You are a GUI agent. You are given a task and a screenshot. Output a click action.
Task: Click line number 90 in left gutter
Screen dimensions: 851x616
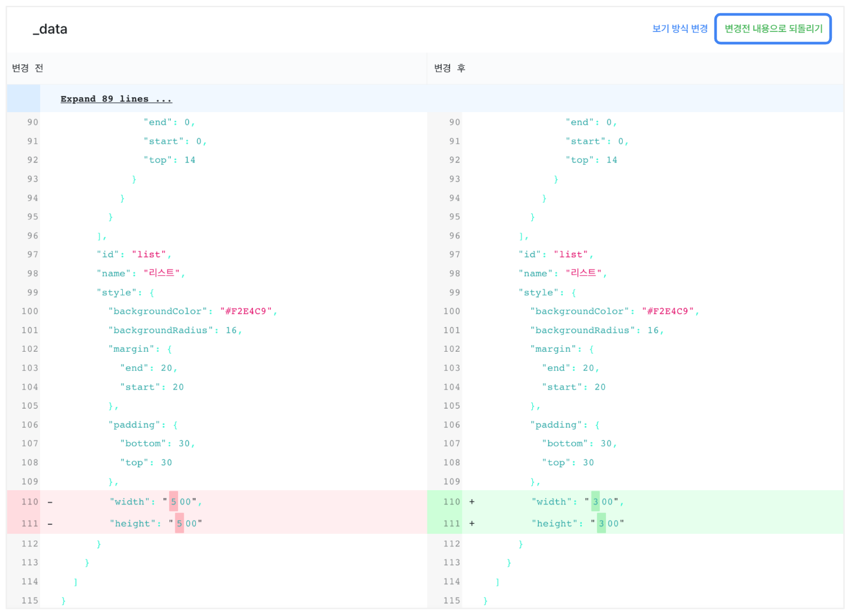pos(32,122)
